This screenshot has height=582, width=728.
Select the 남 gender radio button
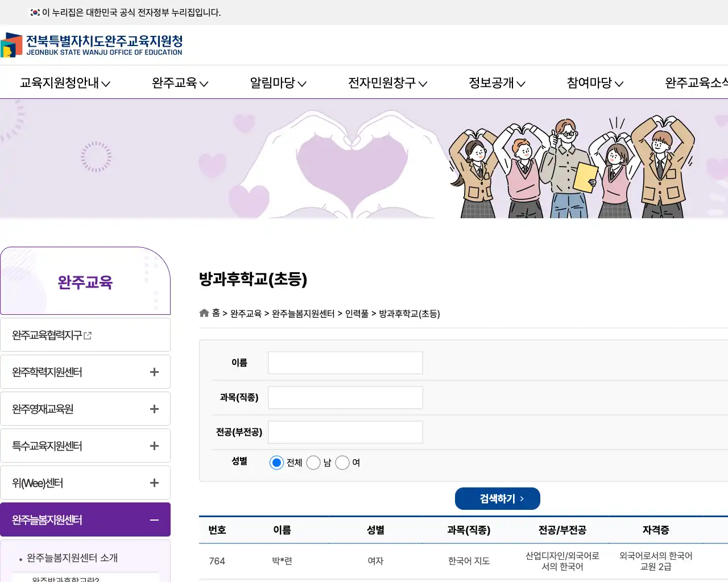(313, 463)
